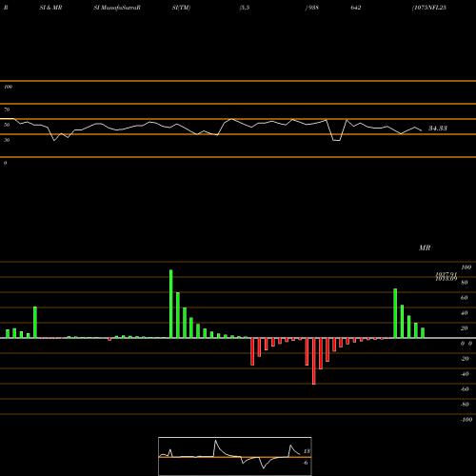Screen dimensions: 476x476
Task: Click the 70 level label on RSI scale
Action: tap(7, 109)
